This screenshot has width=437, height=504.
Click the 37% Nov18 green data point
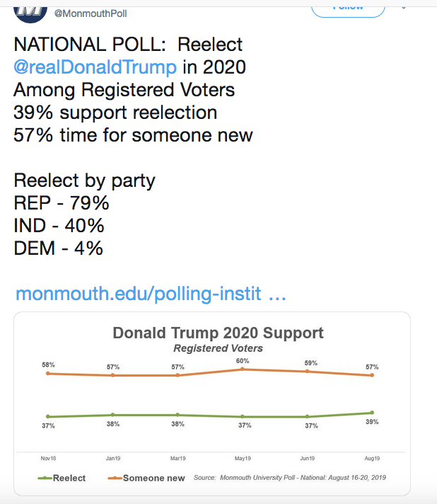[x=48, y=416]
